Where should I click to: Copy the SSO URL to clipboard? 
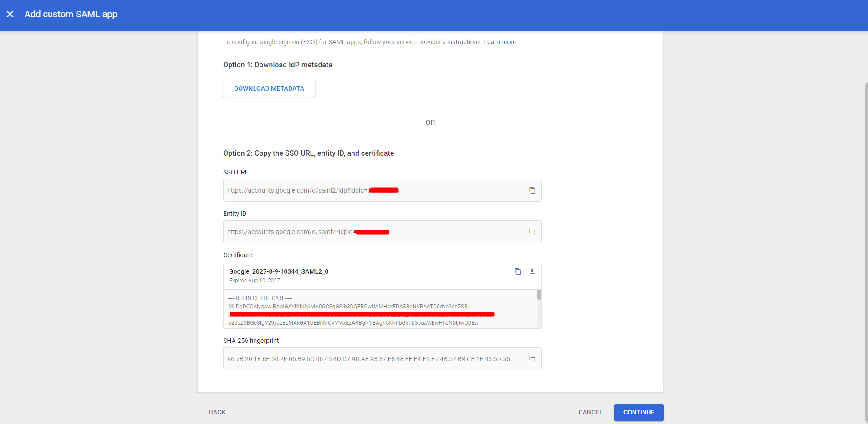[x=532, y=190]
